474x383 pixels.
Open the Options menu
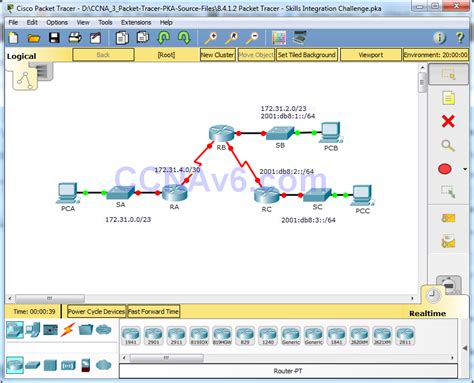click(x=57, y=22)
